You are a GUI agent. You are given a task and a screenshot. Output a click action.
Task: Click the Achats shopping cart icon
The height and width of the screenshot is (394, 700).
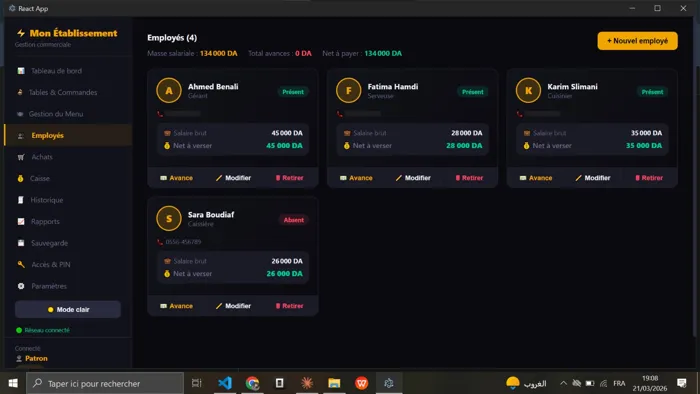pyautogui.click(x=21, y=157)
